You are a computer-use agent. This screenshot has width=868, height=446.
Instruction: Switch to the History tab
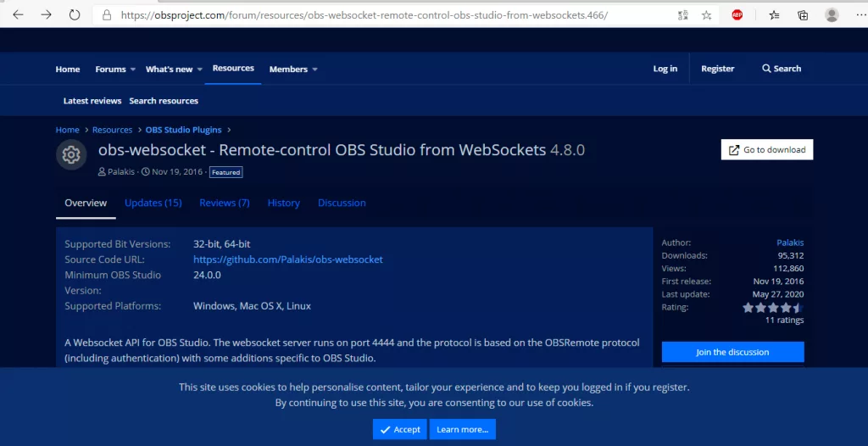pyautogui.click(x=283, y=203)
